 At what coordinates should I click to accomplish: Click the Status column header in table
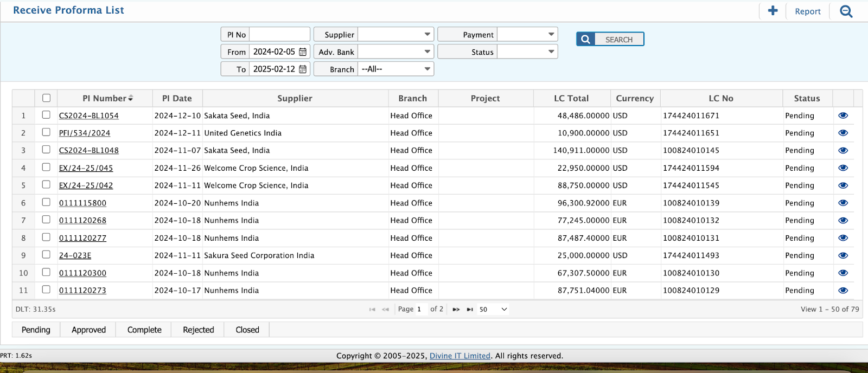(x=807, y=98)
